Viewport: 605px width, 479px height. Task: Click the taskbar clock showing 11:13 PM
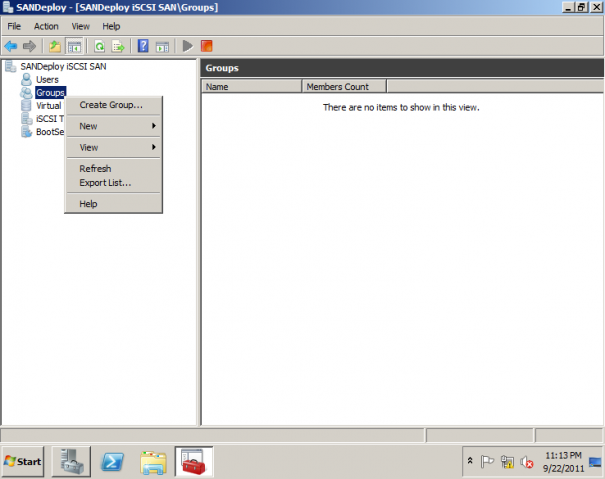563,462
